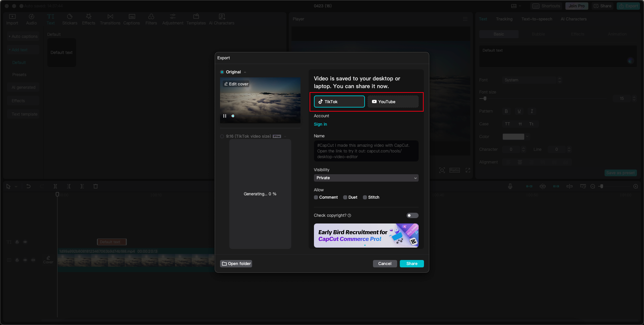644x325 pixels.
Task: Turn on the Check copyright toggle
Action: point(412,215)
